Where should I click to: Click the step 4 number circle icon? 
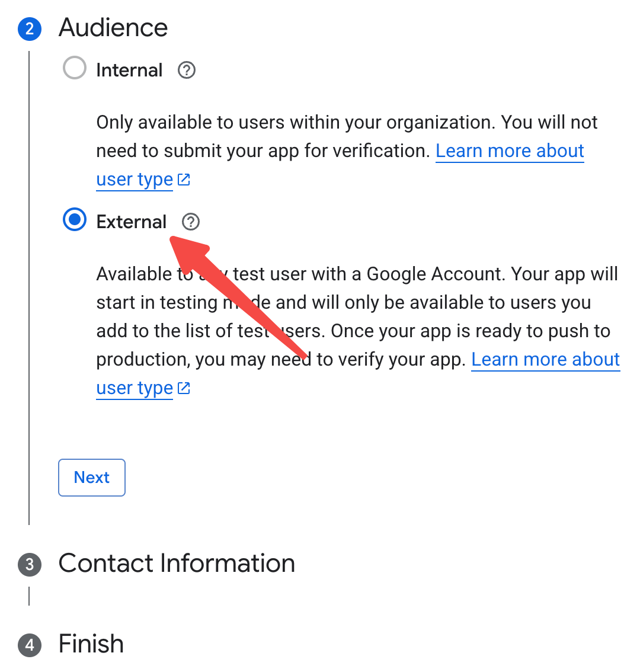tap(30, 645)
